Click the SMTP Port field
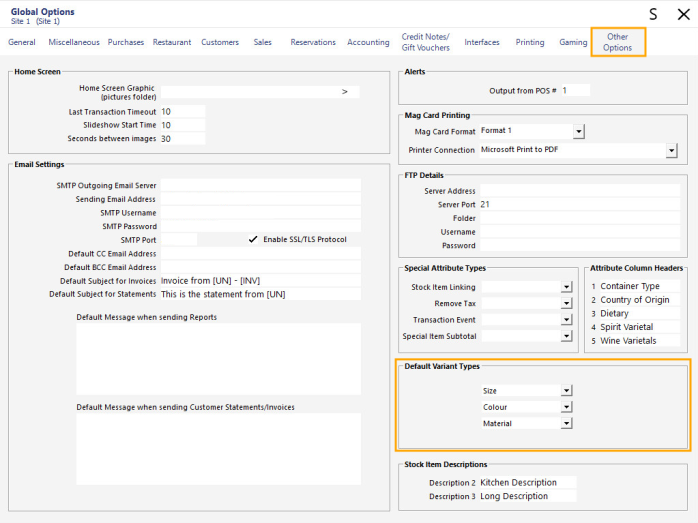 179,240
